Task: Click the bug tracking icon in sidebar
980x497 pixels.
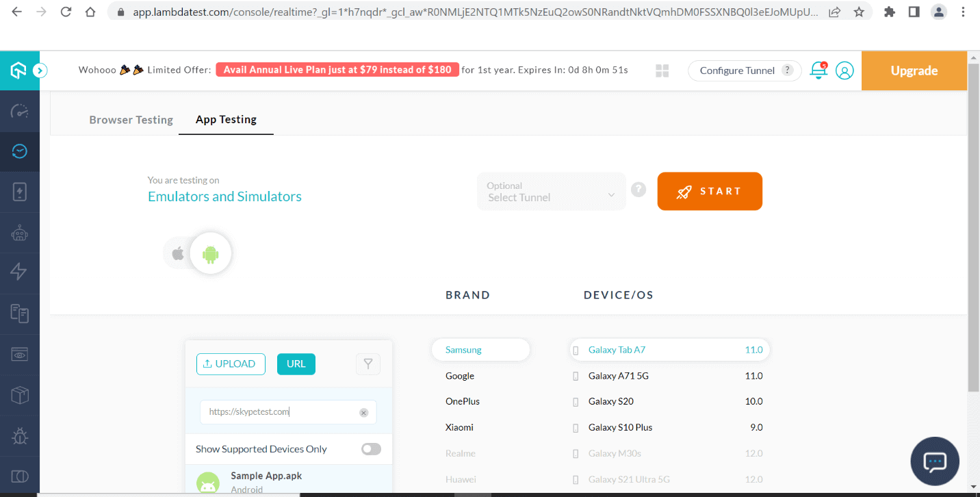Action: click(x=19, y=436)
